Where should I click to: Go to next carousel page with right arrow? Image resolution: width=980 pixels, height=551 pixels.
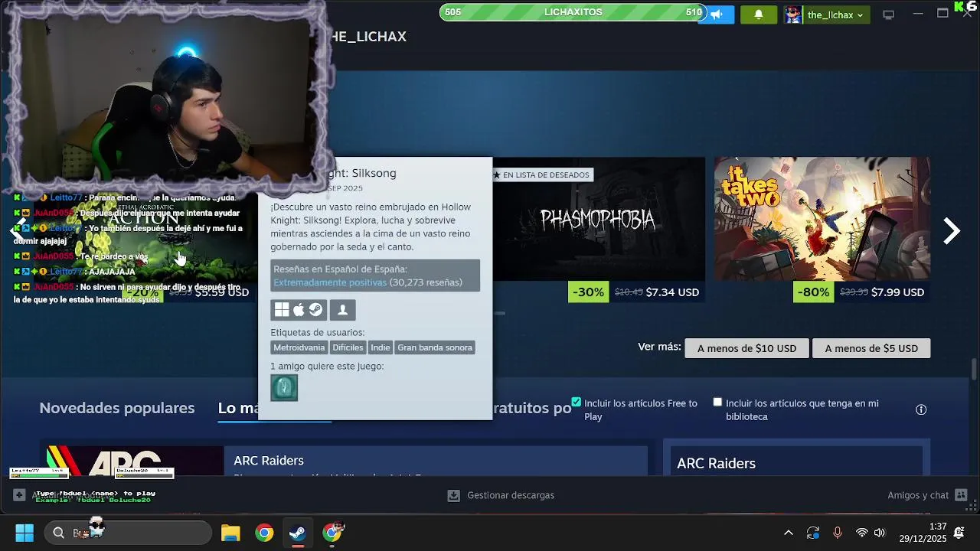(951, 230)
